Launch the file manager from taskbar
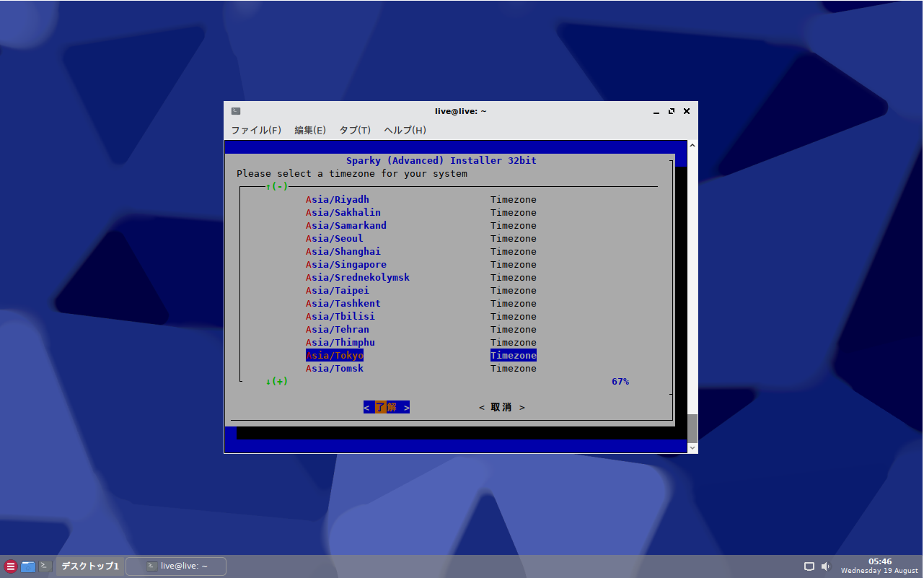Screen dimensions: 924x578 28,566
